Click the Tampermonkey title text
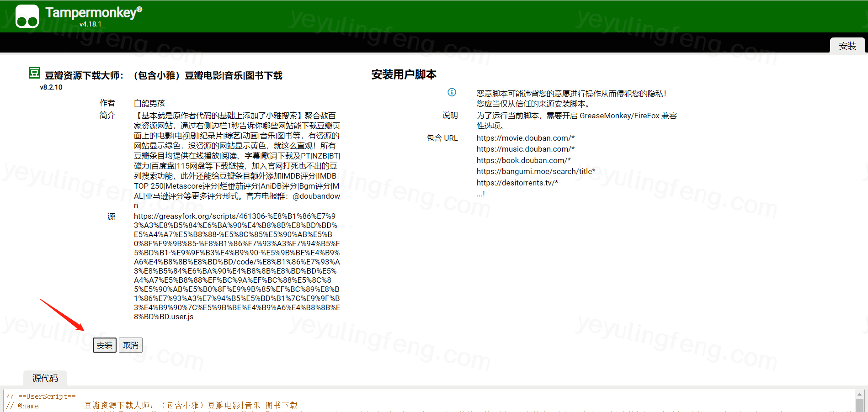 94,12
